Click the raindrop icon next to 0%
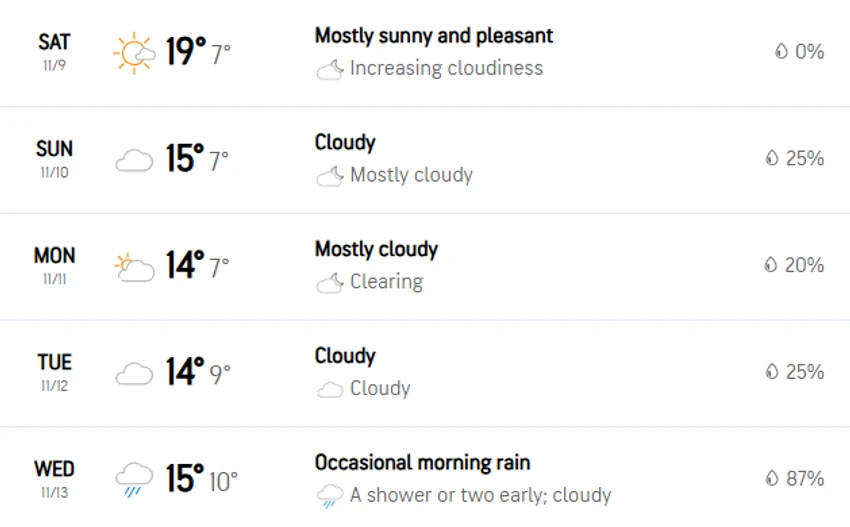Viewport: 850px width, 527px height. pyautogui.click(x=781, y=51)
